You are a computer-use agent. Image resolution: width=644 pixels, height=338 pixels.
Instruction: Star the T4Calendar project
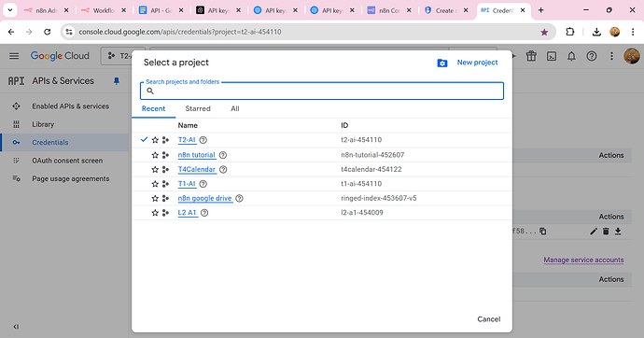click(155, 169)
